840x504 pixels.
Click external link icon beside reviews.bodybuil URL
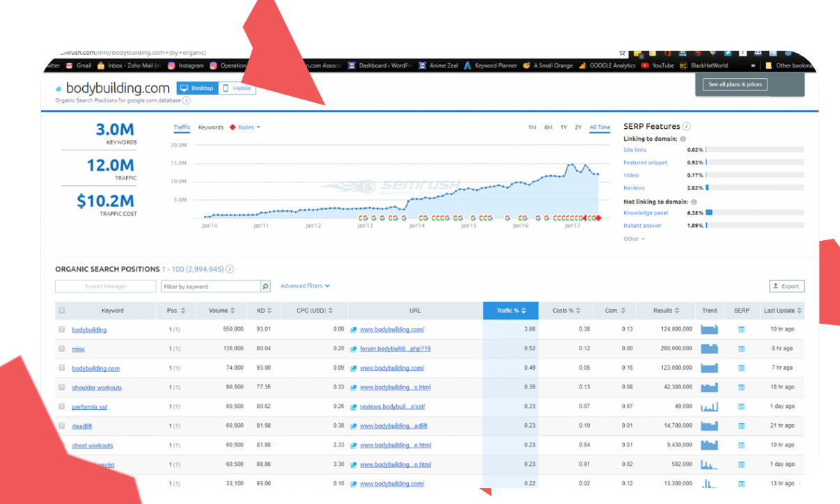tap(354, 407)
